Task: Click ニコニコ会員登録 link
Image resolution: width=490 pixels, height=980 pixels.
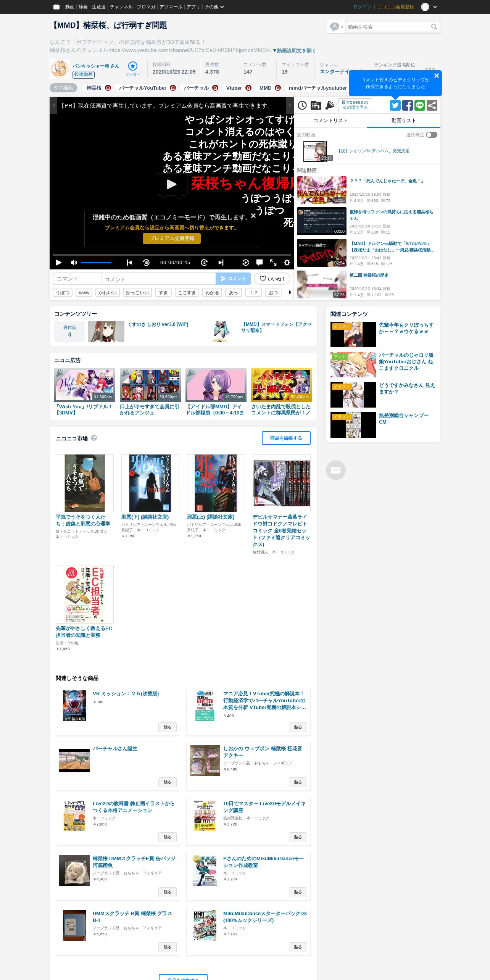Action: tap(395, 7)
